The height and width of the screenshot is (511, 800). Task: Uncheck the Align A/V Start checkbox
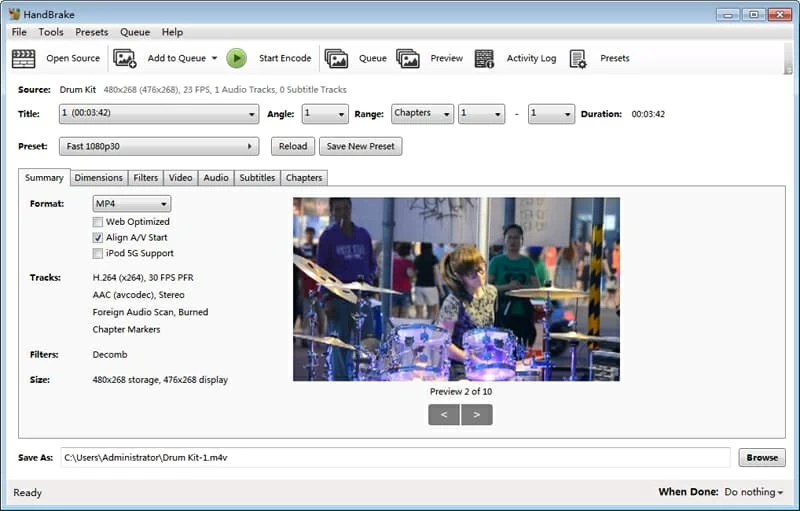point(98,238)
